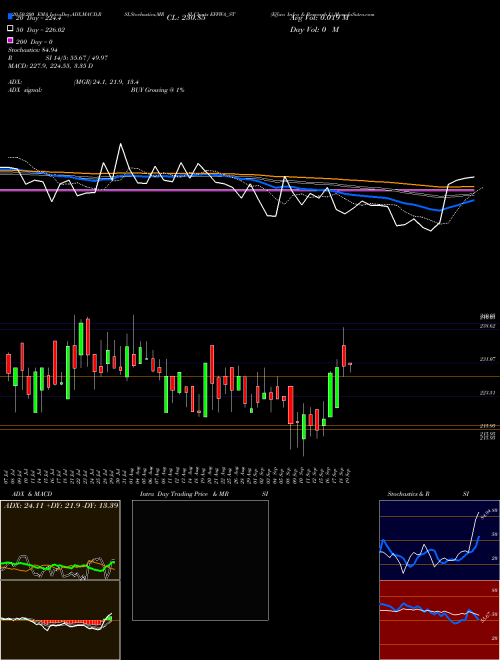
Task: Select the '20 Day = 224.4' legend text
Action: pyautogui.click(x=39, y=18)
